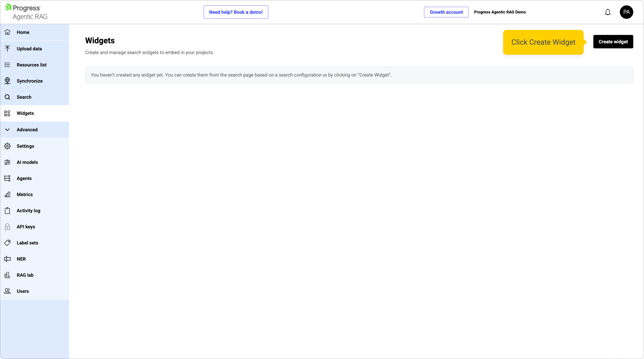Click the Growth account button

click(446, 12)
